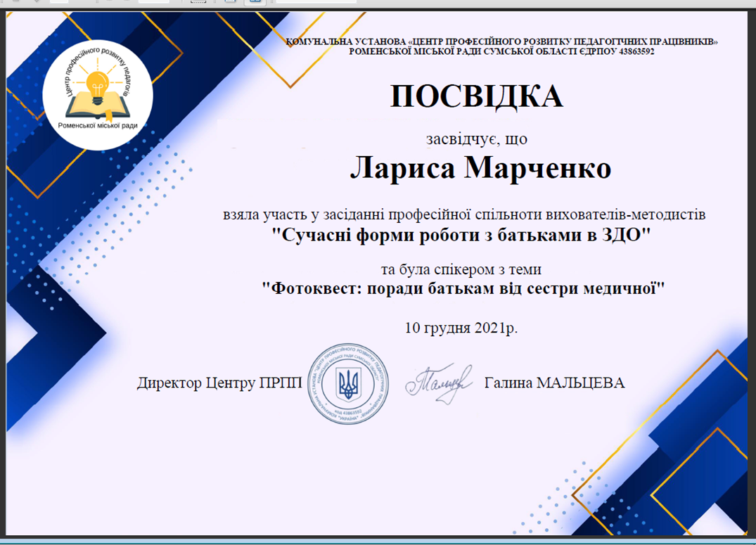Click the phrase 'засвідчує, що'

pyautogui.click(x=476, y=139)
